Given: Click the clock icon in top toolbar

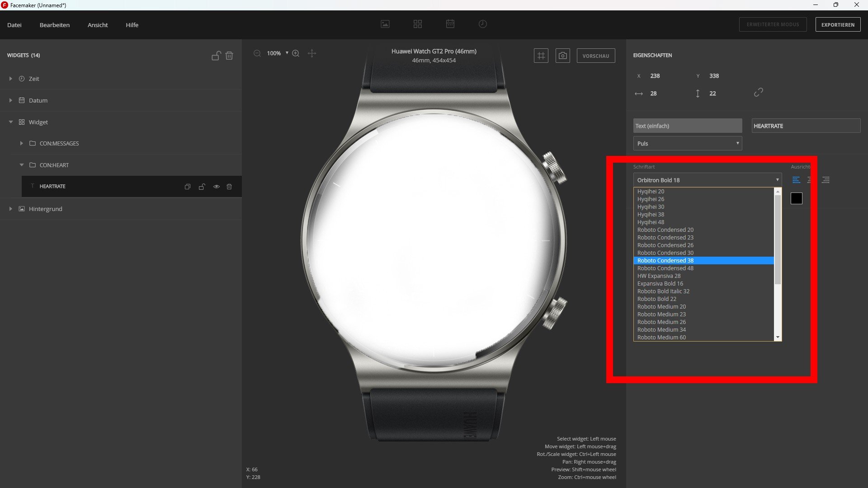Looking at the screenshot, I should [483, 24].
